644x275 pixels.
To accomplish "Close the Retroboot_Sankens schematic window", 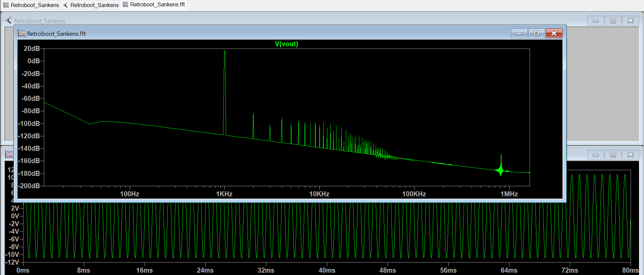I will (631, 21).
